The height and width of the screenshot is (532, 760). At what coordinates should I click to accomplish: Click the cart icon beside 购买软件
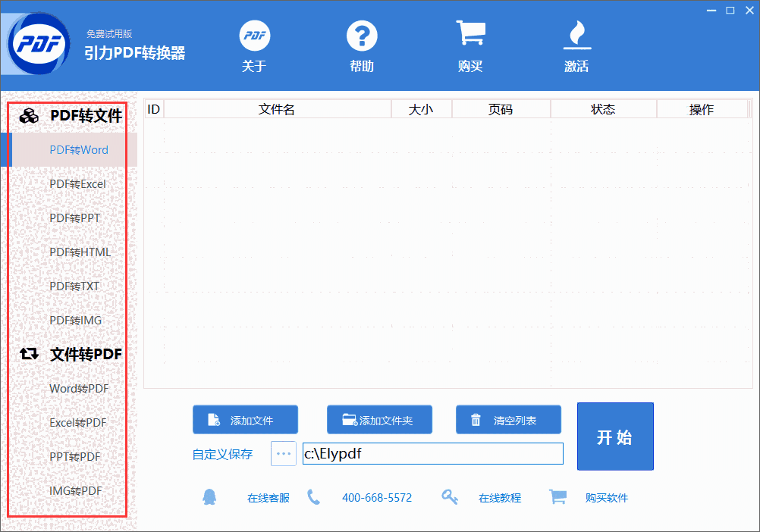click(557, 497)
